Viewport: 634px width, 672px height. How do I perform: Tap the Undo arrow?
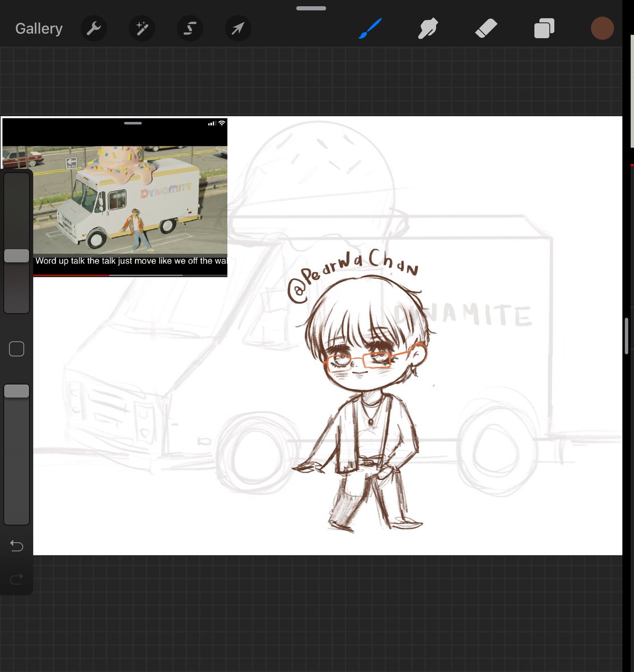(17, 545)
